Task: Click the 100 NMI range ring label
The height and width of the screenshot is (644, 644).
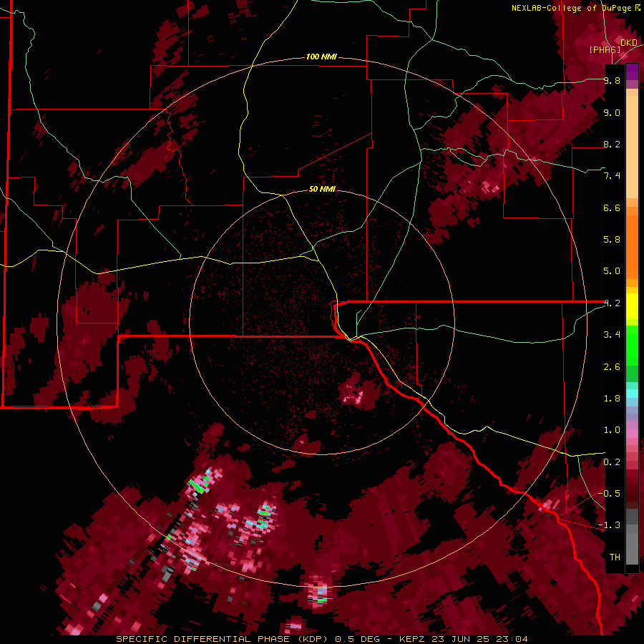Action: (321, 57)
